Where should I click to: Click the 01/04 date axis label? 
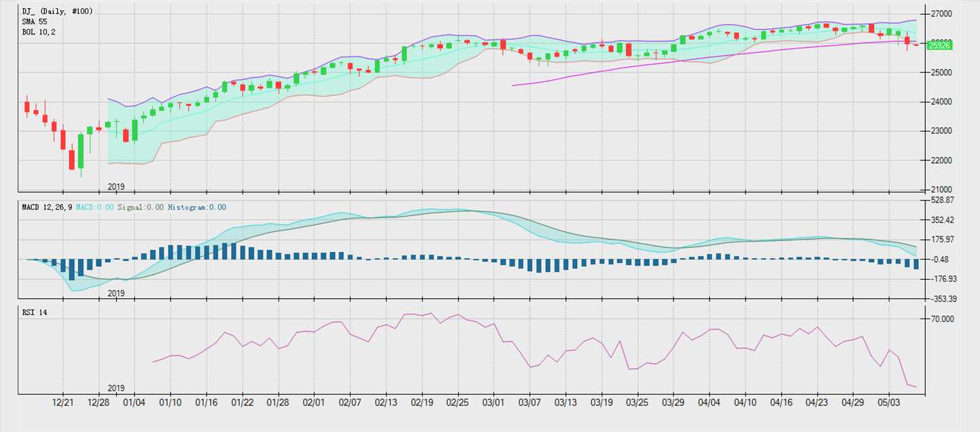(134, 403)
